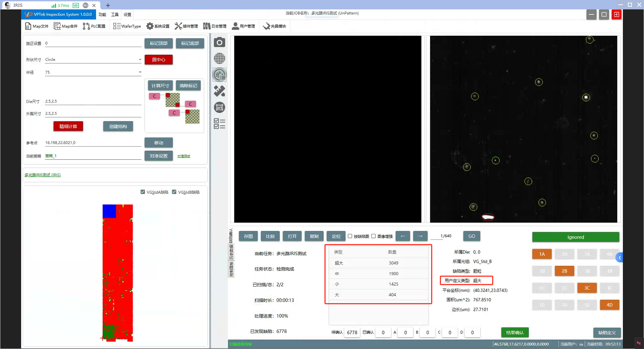The image size is (644, 349).
Task: Open 用户管理 user icon
Action: tap(244, 26)
